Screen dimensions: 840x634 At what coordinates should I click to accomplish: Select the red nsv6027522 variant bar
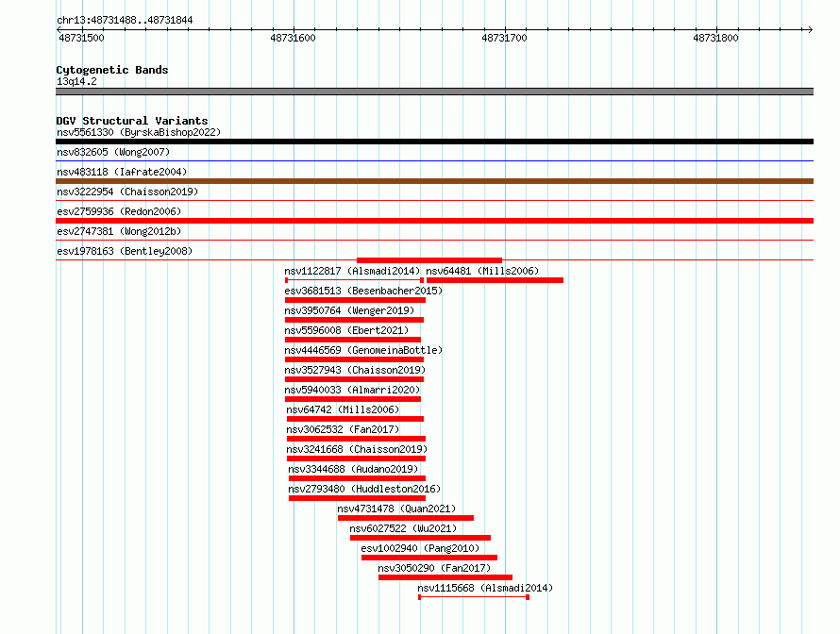coord(421,538)
